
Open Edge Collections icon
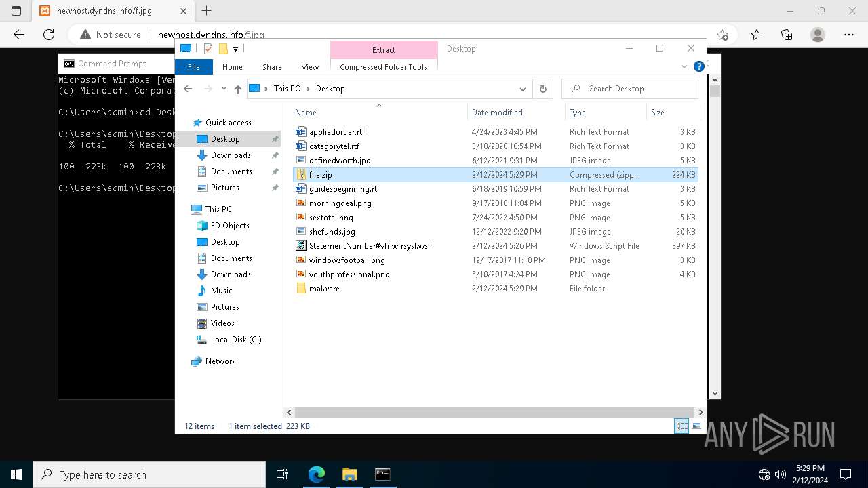click(x=787, y=35)
